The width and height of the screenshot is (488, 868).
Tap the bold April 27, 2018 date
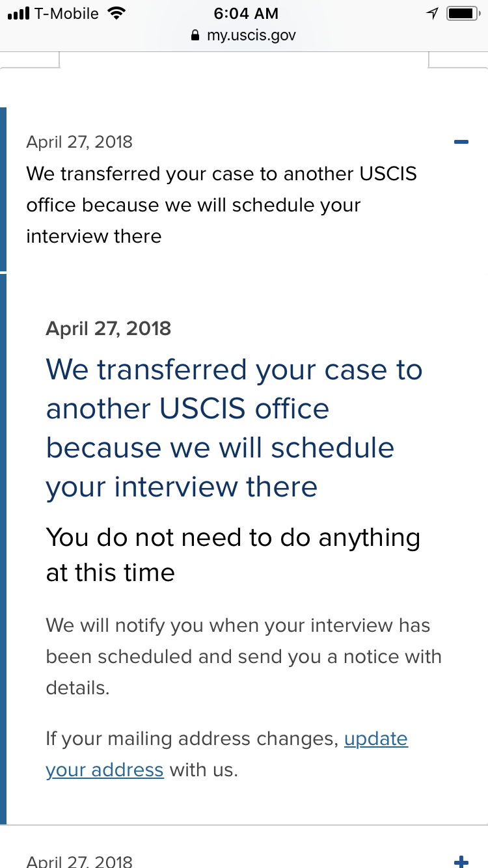pyautogui.click(x=109, y=329)
